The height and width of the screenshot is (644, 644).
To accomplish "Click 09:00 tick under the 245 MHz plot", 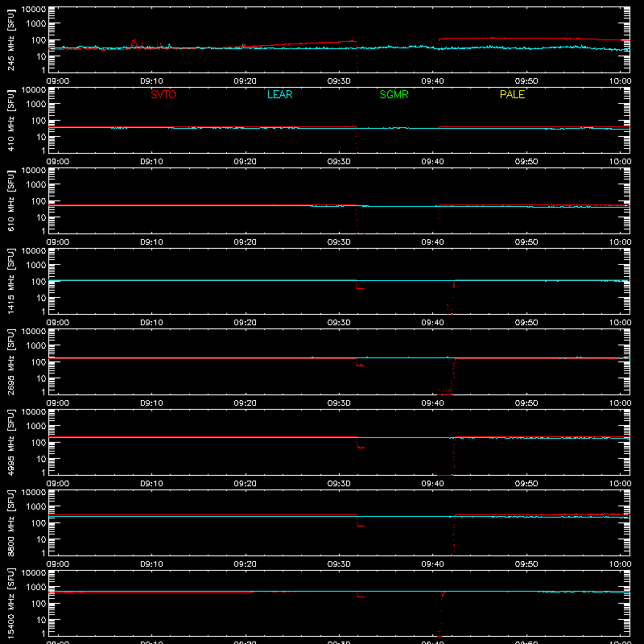I will [x=58, y=81].
